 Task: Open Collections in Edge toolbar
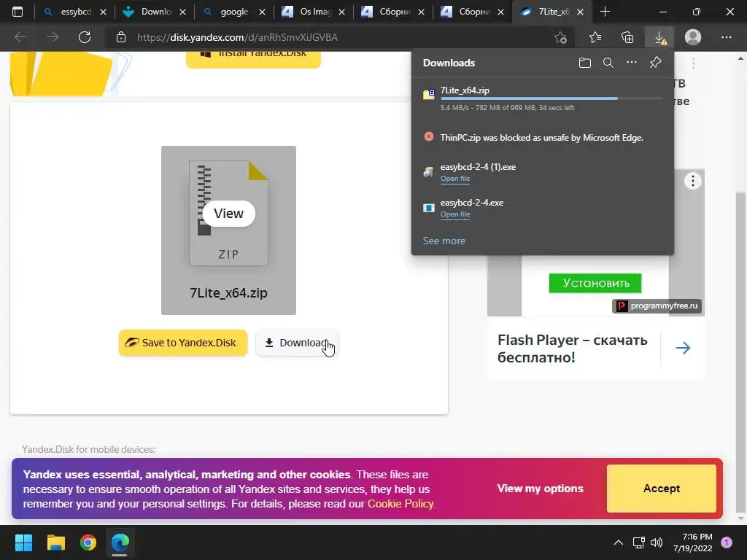(x=627, y=37)
